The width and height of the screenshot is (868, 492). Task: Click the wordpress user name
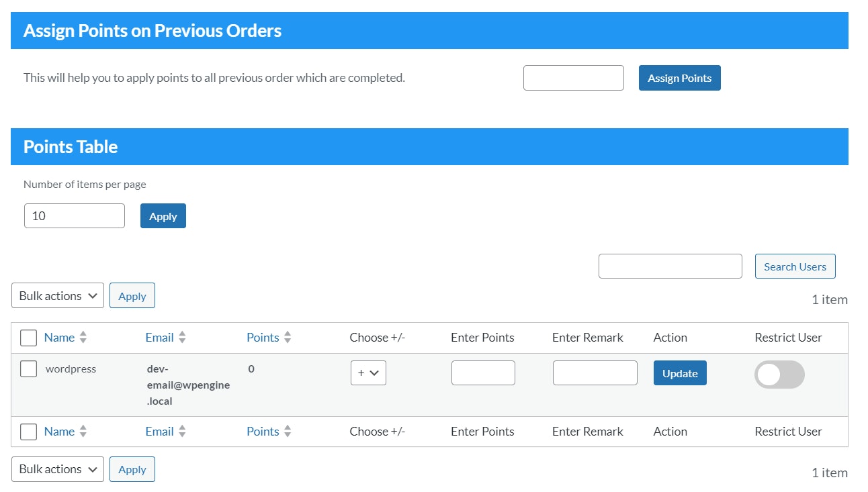coord(71,369)
